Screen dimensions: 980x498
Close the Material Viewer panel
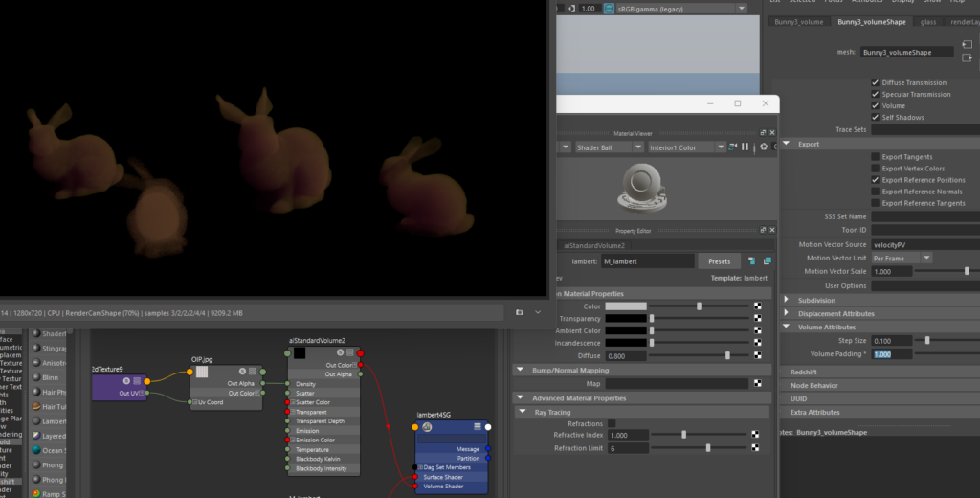(x=772, y=132)
